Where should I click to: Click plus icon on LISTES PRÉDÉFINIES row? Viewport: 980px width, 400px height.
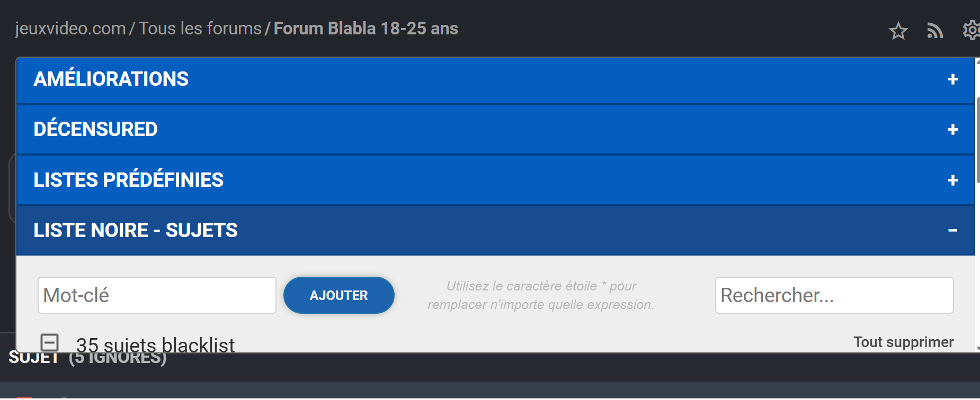952,180
